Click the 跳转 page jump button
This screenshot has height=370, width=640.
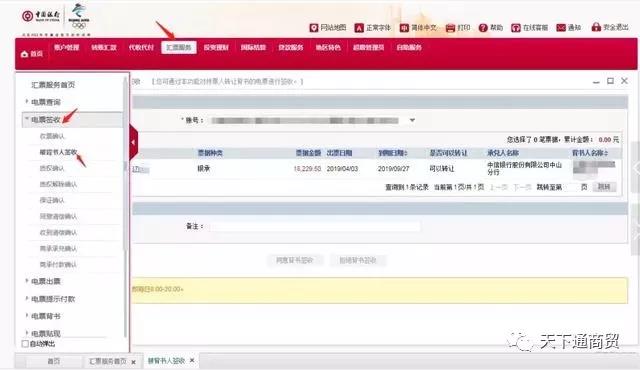tap(604, 187)
